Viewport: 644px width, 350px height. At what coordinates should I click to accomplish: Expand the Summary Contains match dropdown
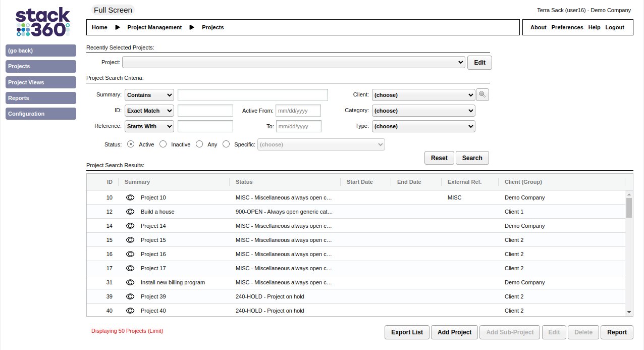pyautogui.click(x=149, y=95)
